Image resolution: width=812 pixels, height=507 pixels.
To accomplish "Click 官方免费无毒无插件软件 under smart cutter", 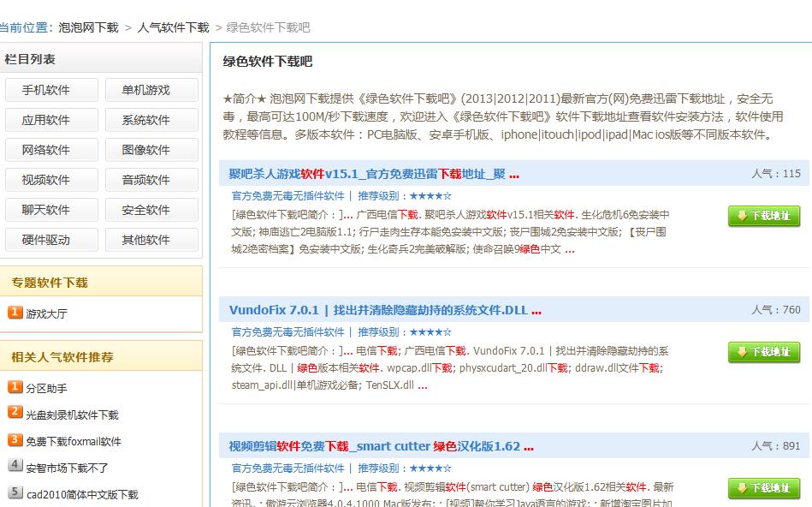I will (288, 468).
